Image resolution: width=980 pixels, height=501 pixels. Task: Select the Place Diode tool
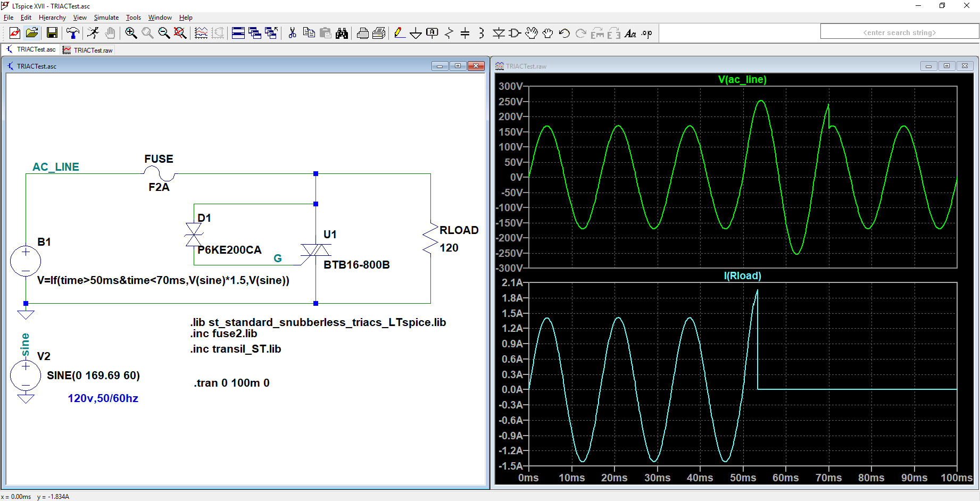tap(499, 33)
